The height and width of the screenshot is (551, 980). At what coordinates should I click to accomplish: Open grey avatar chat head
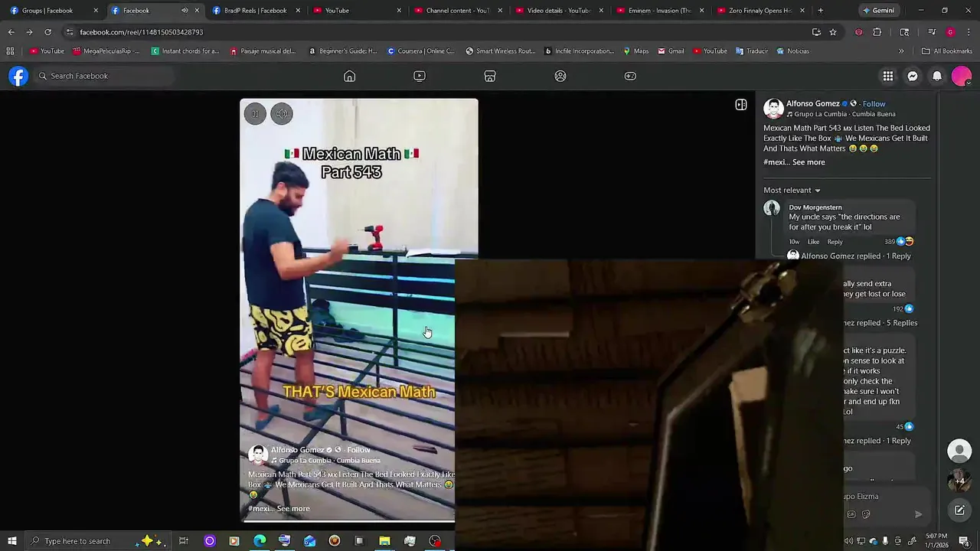(x=959, y=451)
